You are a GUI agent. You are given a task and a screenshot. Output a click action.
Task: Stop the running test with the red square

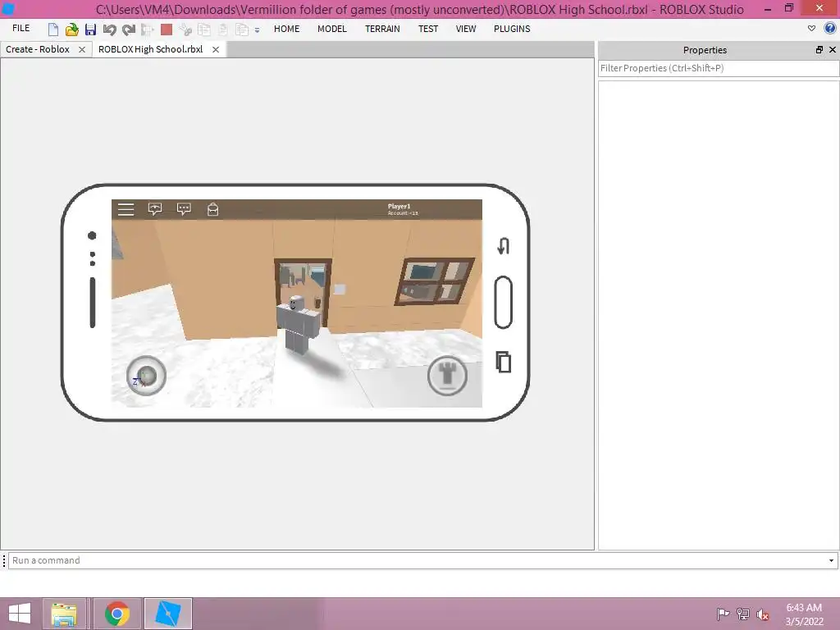[x=166, y=30]
